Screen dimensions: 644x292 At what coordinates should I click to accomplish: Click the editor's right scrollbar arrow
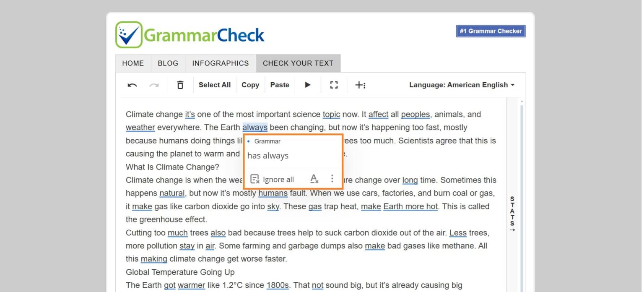(x=522, y=101)
